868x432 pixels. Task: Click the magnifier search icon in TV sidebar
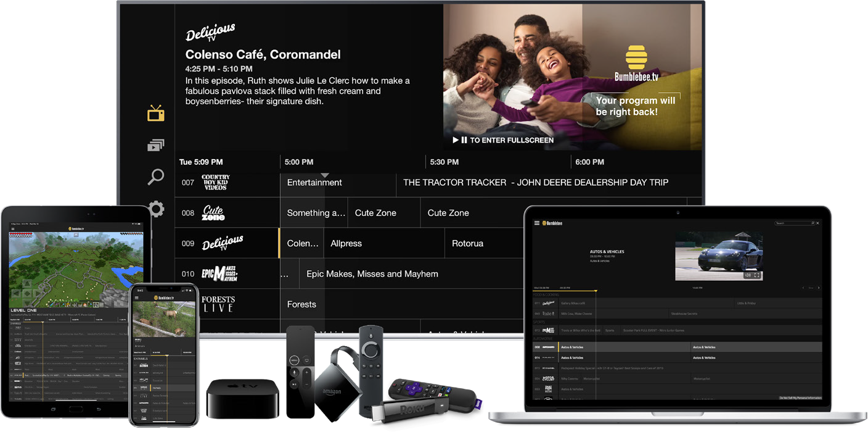[x=155, y=177]
